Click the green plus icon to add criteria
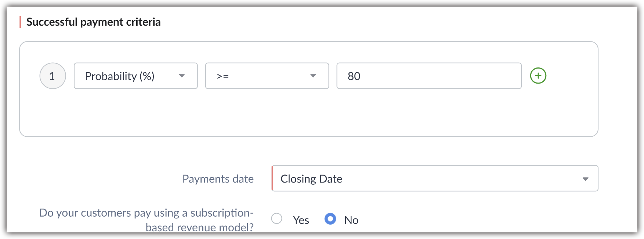644x239 pixels. click(x=538, y=76)
